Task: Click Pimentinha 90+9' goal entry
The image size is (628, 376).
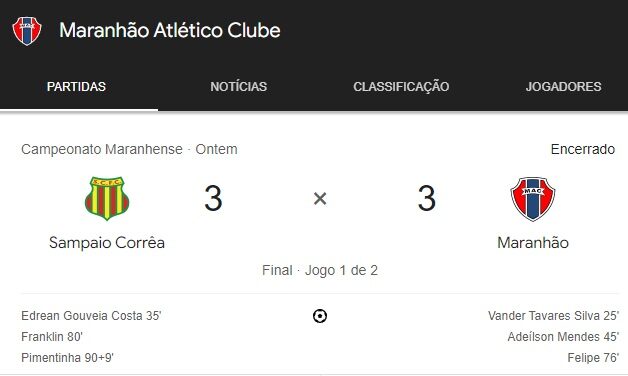Action: click(67, 358)
